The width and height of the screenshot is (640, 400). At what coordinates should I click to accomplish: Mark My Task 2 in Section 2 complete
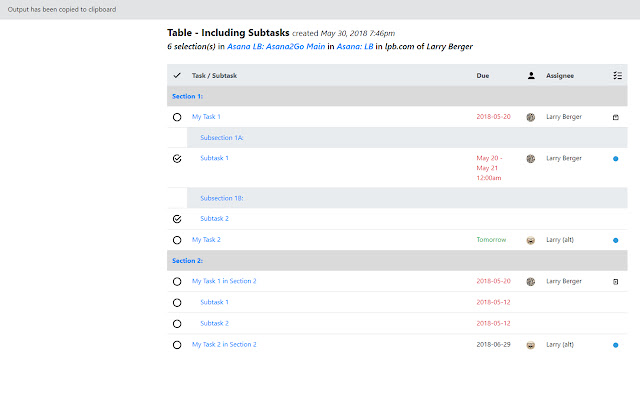click(177, 345)
